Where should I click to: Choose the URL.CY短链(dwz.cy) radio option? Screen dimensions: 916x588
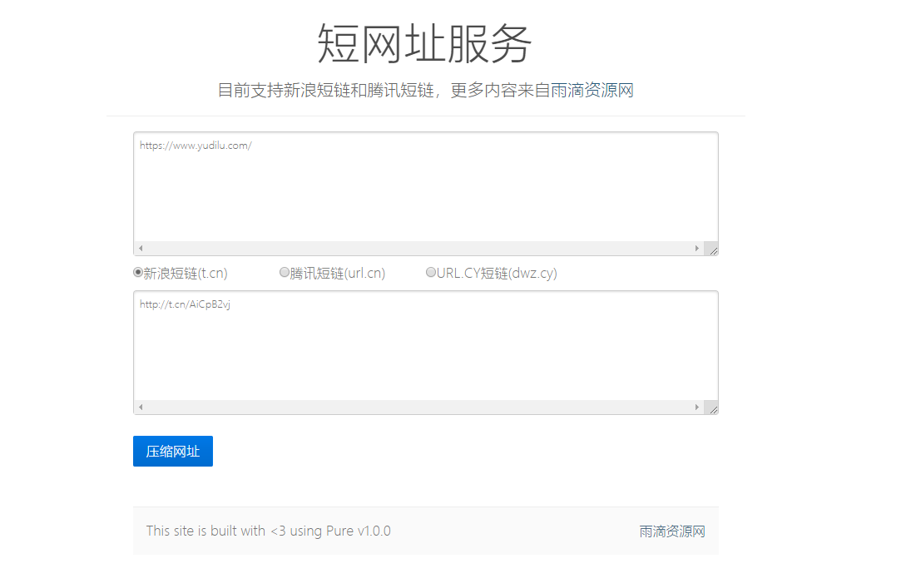430,272
